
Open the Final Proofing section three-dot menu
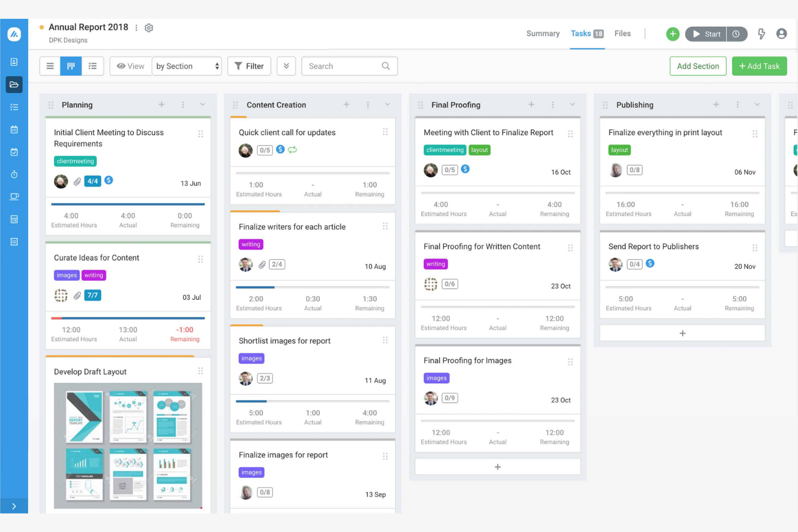[x=552, y=105]
